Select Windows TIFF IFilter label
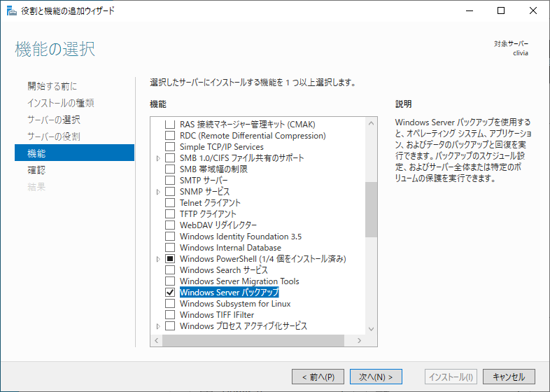The height and width of the screenshot is (392, 550). (217, 315)
